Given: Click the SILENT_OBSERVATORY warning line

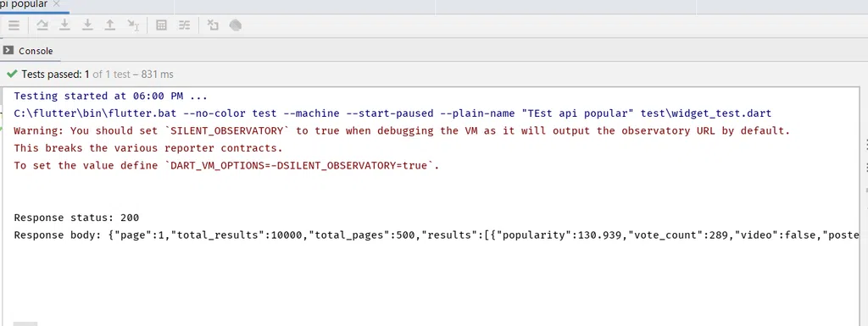Looking at the screenshot, I should pos(402,131).
